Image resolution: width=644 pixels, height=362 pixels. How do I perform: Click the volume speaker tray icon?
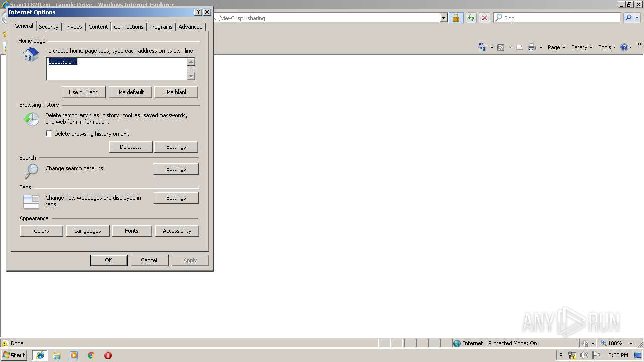point(584,355)
